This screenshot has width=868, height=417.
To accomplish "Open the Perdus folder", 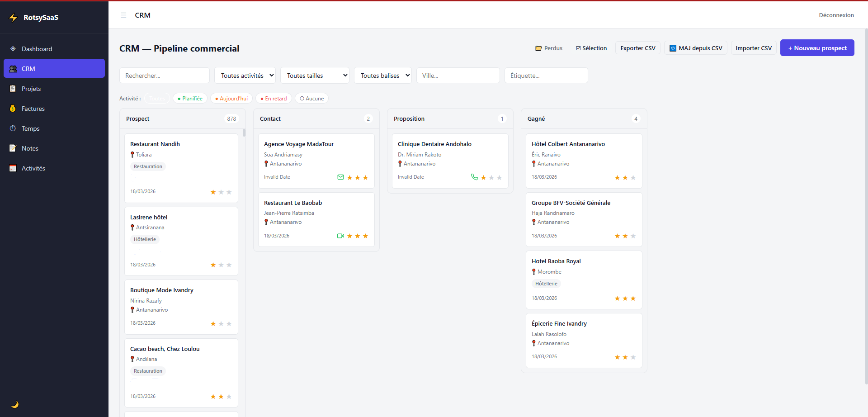I will click(x=549, y=48).
